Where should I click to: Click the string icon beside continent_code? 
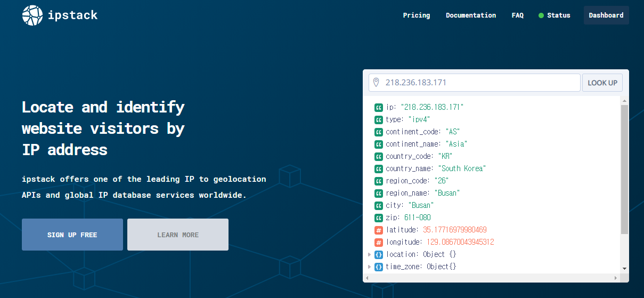pos(379,132)
